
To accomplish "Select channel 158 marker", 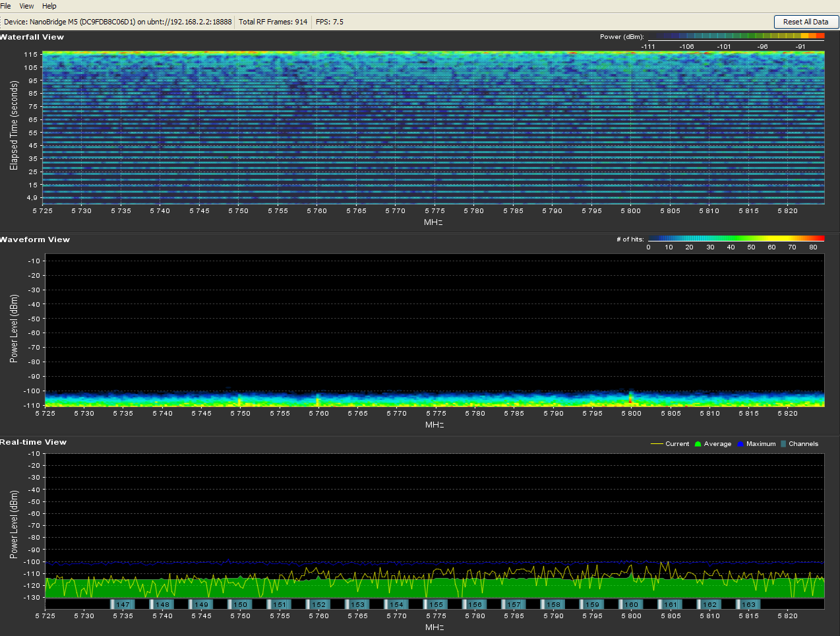I will tap(553, 604).
